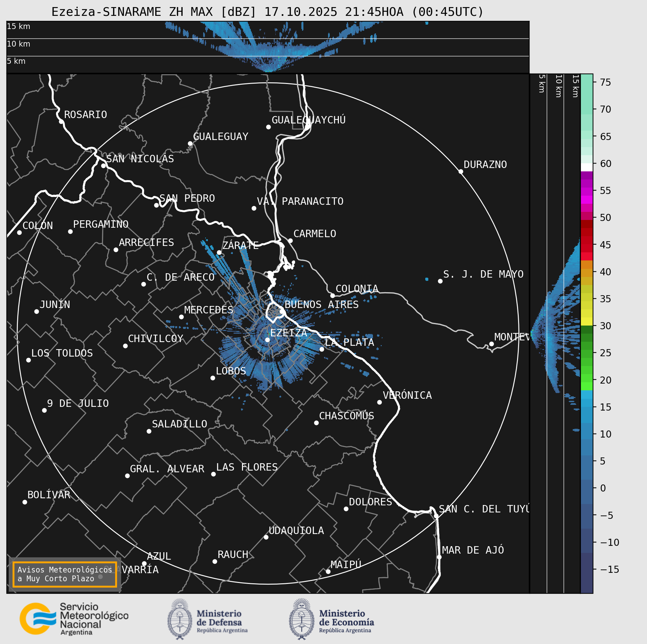Click the RAUCH city label
Viewport: 647px width, 644px height.
(x=233, y=555)
